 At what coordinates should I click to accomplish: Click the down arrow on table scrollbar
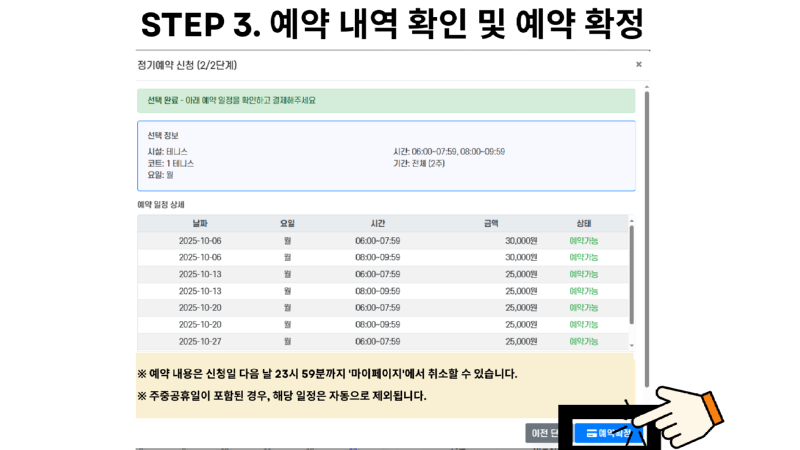(x=631, y=347)
